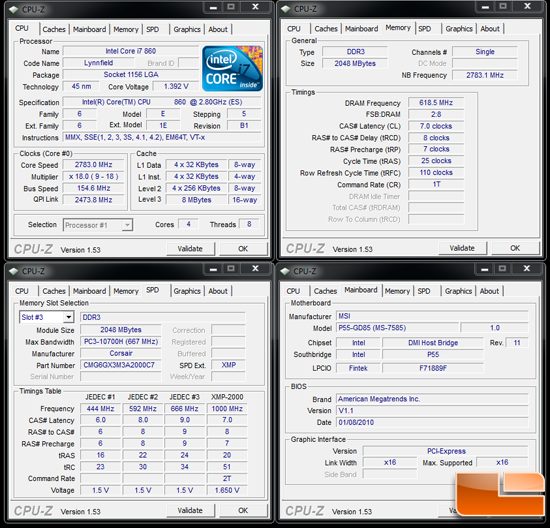Viewport: 550px width, 528px height.
Task: Click the BIOS brand American Megatrends Inc.
Action: point(432,399)
